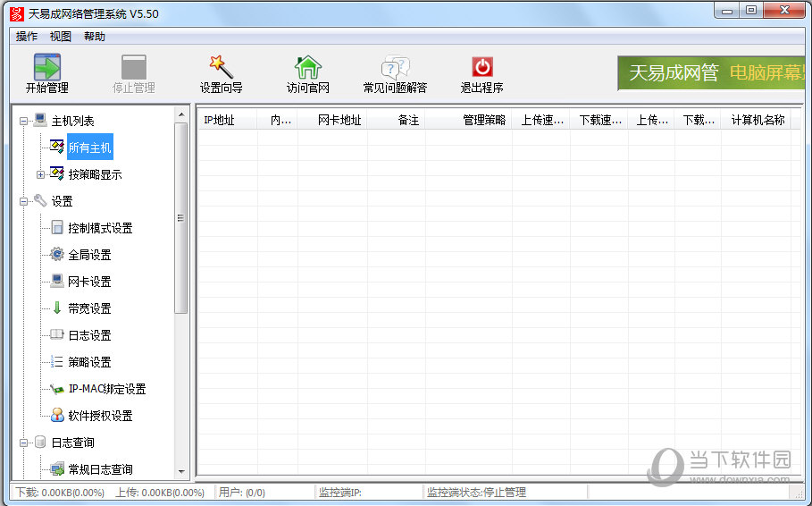
Task: Click the list icon beside 策略设置
Action: (57, 361)
